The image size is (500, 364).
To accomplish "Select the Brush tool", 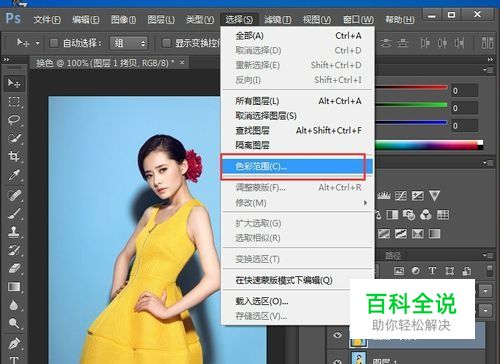I will [14, 214].
